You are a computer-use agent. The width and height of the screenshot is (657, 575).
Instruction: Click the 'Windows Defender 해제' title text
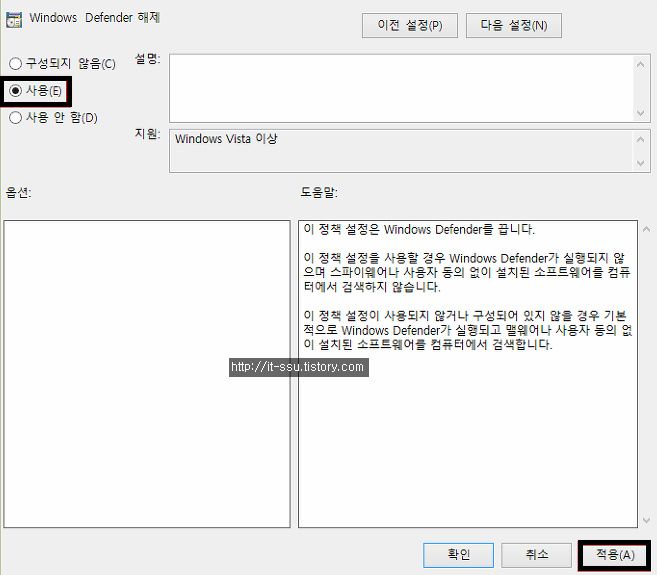point(95,18)
